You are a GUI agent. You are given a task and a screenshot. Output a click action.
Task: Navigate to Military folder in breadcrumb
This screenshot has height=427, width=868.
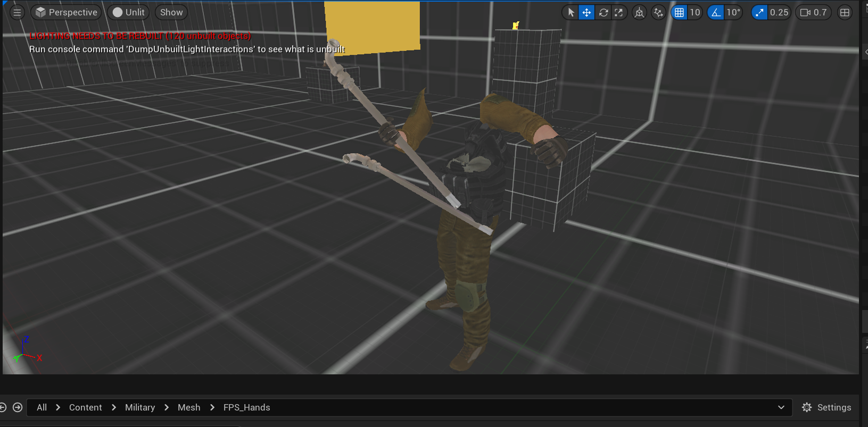tap(140, 407)
